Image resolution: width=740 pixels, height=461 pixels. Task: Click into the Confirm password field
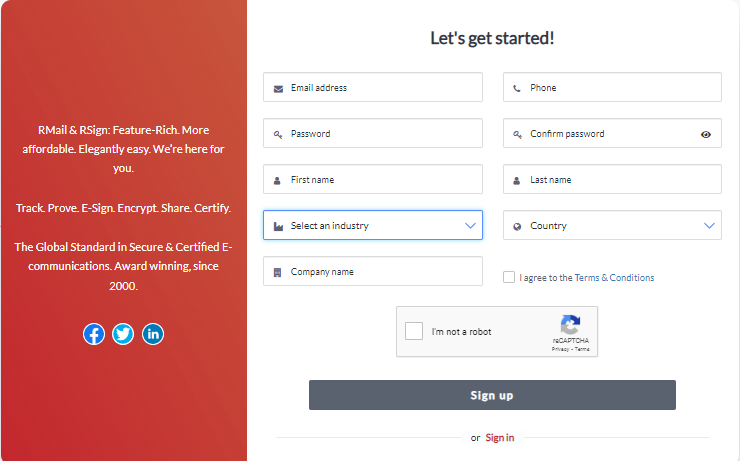(x=612, y=133)
